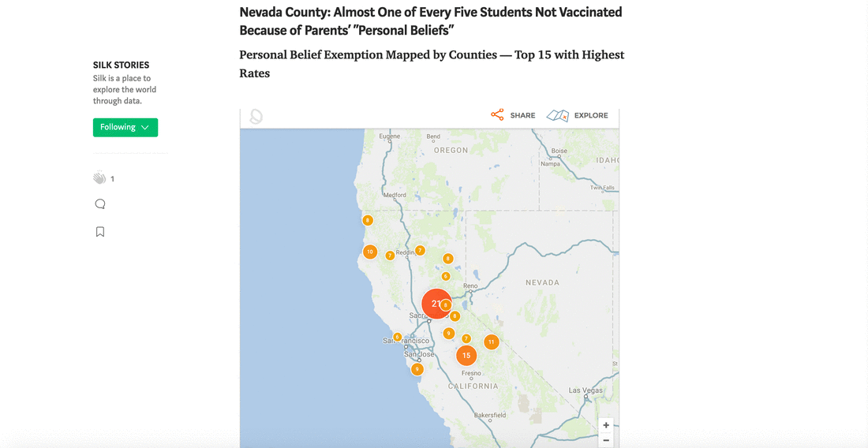Bookmark this story
This screenshot has height=448, width=868.
click(x=100, y=232)
